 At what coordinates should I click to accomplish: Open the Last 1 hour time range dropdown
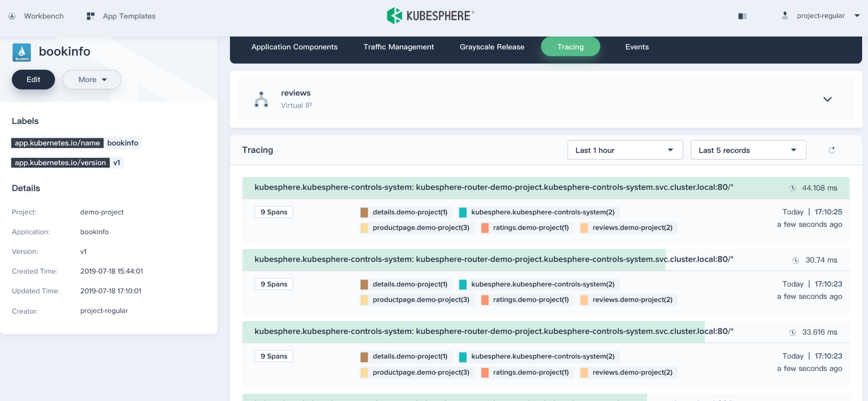point(625,150)
